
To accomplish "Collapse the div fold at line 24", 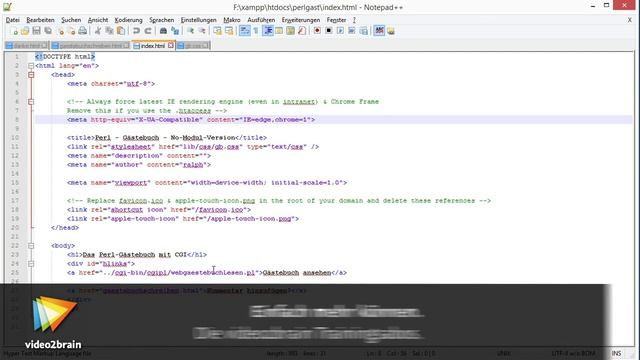I will point(31,264).
